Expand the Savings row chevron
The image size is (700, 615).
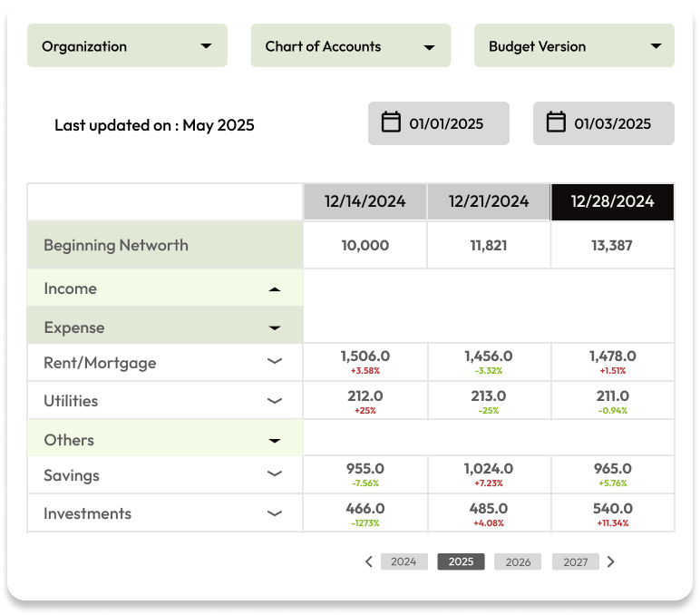tap(275, 473)
